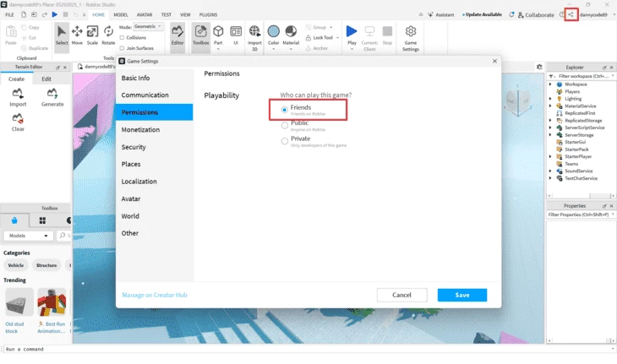Open the Terrain Editor from the ribbon
Viewport: 617px width, 364px height.
coord(177,35)
